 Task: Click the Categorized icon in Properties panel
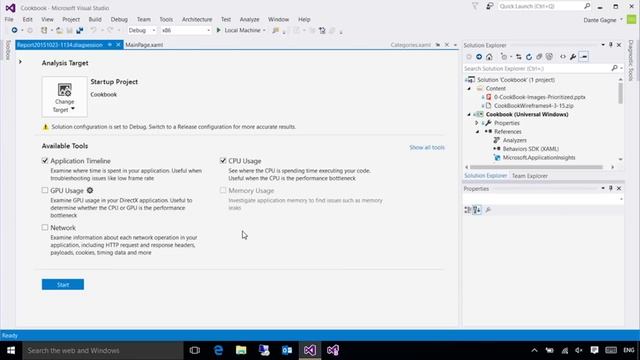tap(467, 210)
